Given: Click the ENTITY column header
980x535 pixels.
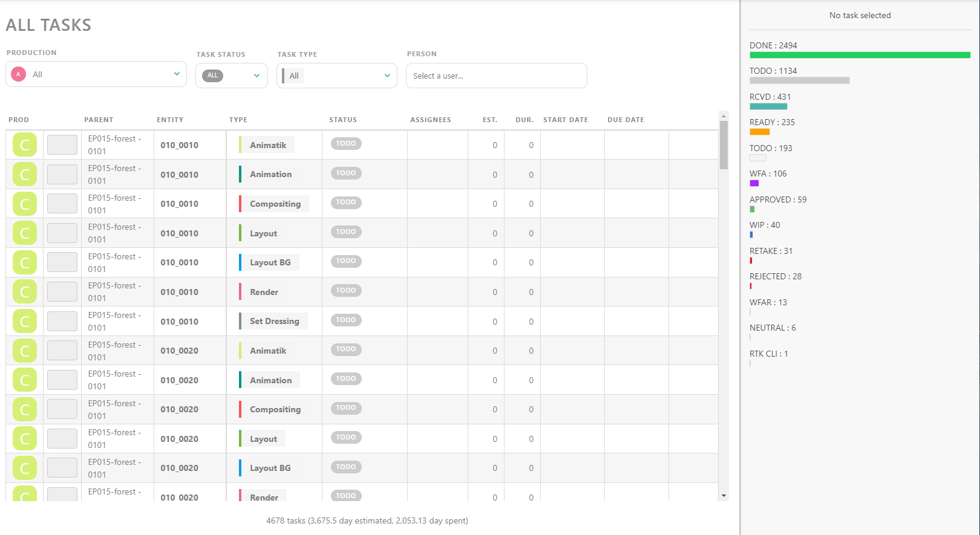Looking at the screenshot, I should pyautogui.click(x=170, y=120).
